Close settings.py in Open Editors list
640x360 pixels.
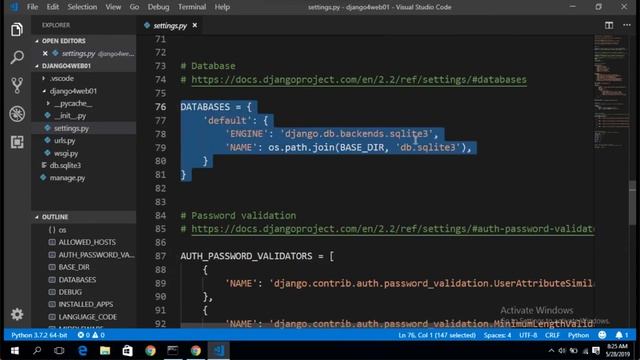(45, 53)
